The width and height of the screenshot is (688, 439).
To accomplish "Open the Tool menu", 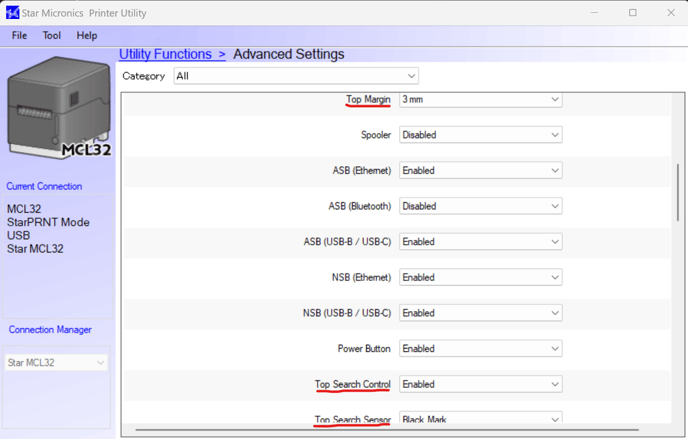I will point(52,35).
